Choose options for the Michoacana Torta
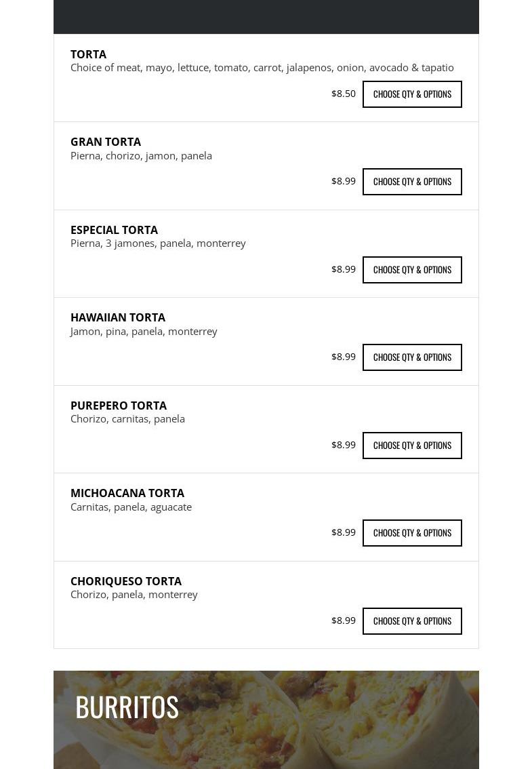This screenshot has width=532, height=769. (x=412, y=533)
